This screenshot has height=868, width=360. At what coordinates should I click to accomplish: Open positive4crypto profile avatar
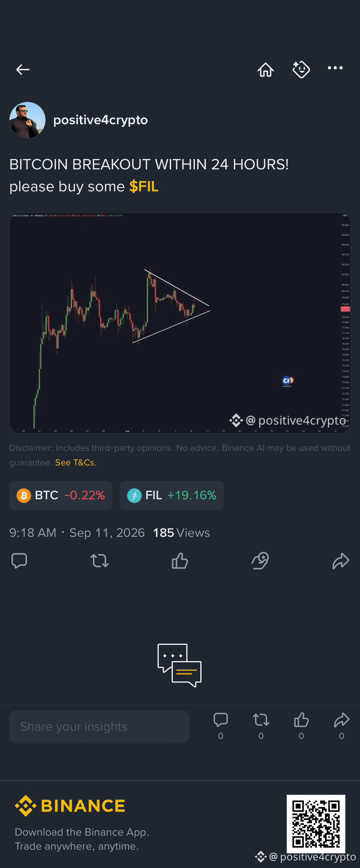pyautogui.click(x=27, y=120)
